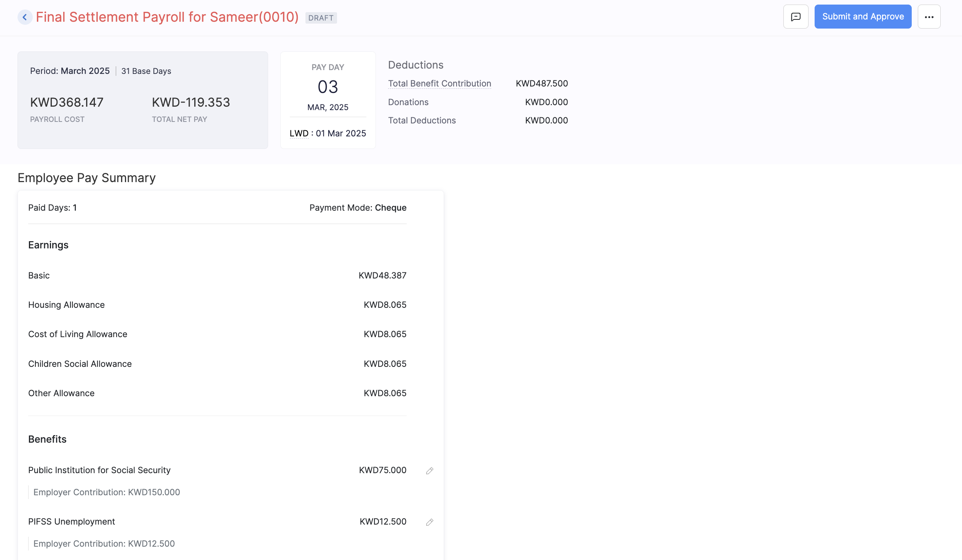
Task: Click the Final Settlement Payroll title
Action: [167, 17]
